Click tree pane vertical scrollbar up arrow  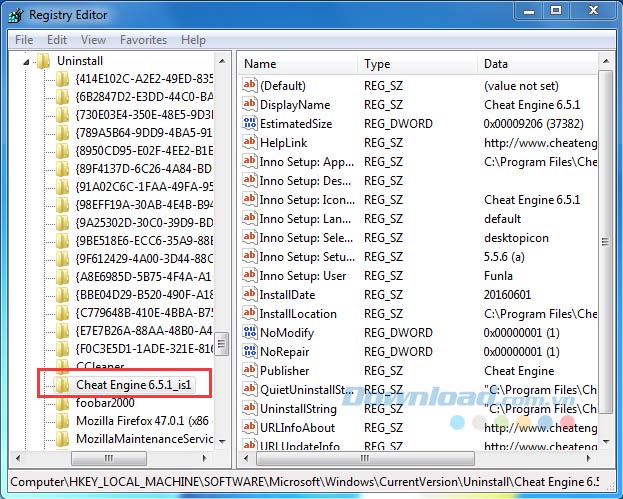222,61
